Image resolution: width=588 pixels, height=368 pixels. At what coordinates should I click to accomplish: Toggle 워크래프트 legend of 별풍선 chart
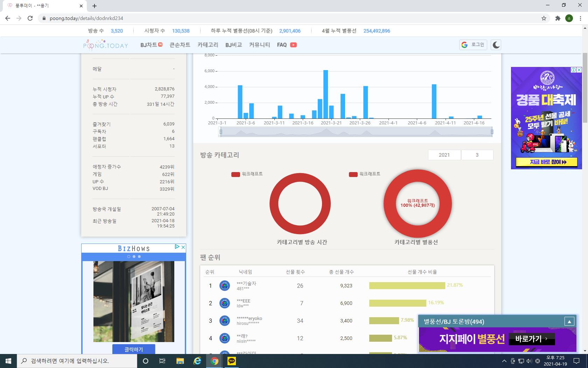365,174
